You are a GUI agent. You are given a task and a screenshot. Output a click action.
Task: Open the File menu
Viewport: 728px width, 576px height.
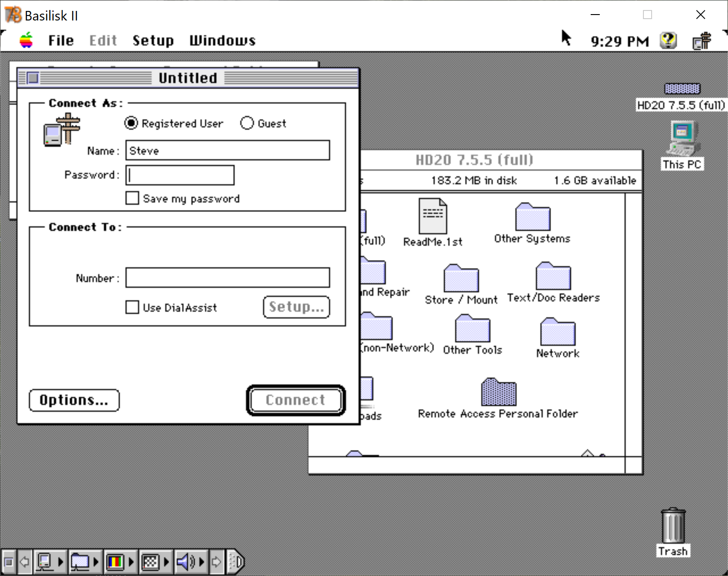[61, 40]
